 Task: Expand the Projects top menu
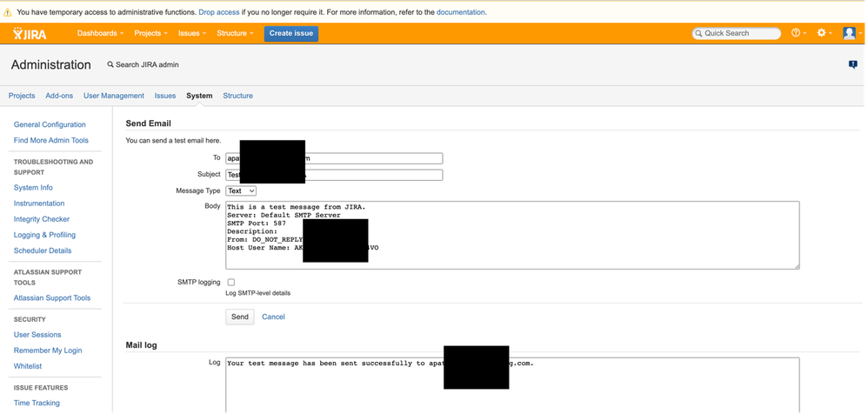pyautogui.click(x=150, y=33)
